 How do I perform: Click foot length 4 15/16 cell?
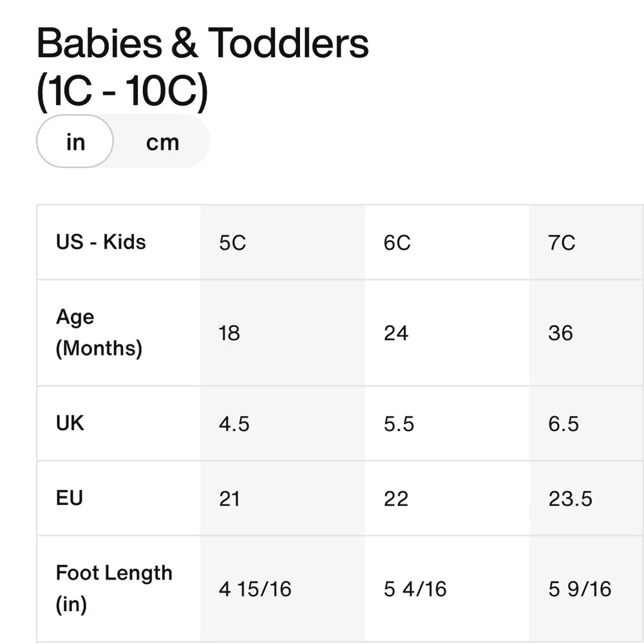click(x=283, y=589)
